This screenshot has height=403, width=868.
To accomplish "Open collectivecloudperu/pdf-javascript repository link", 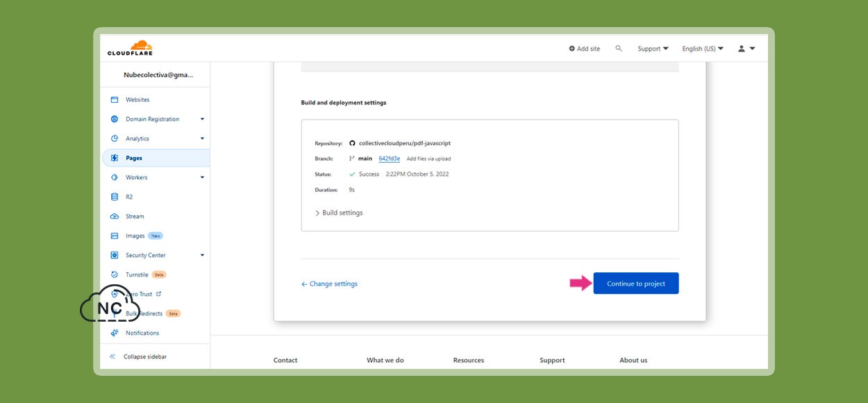I will point(405,143).
